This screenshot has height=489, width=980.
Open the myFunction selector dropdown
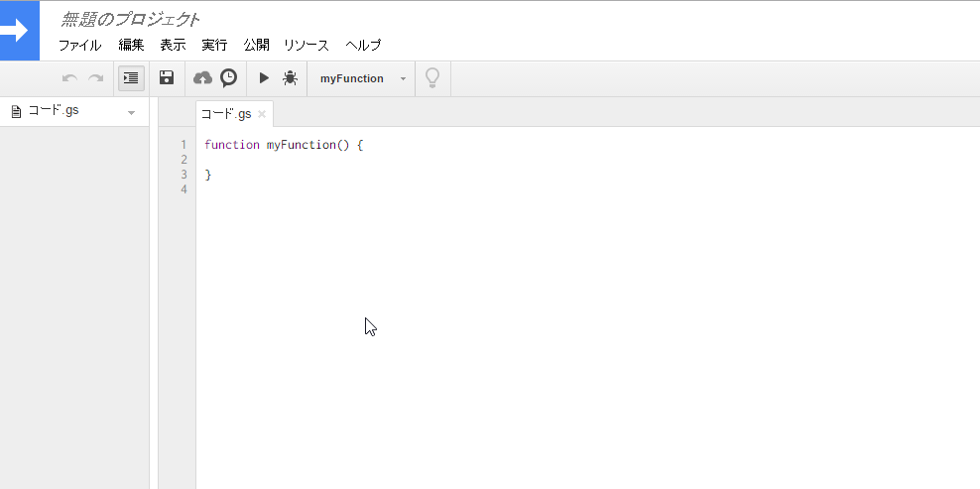362,78
